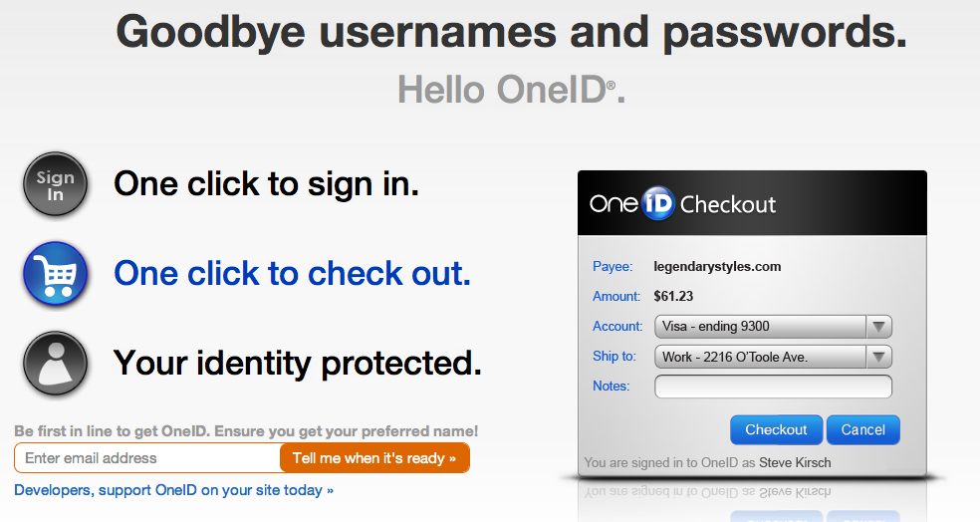Image resolution: width=980 pixels, height=522 pixels.
Task: Click the One click to sign in heading
Action: pyautogui.click(x=266, y=184)
